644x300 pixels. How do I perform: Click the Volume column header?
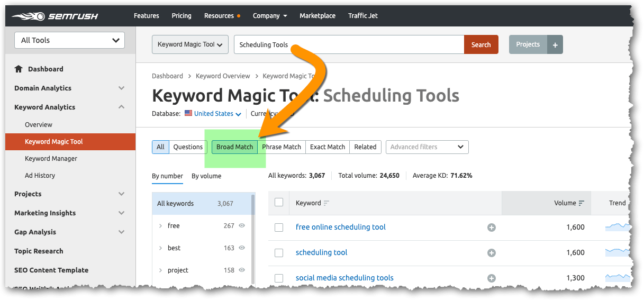tap(546, 203)
